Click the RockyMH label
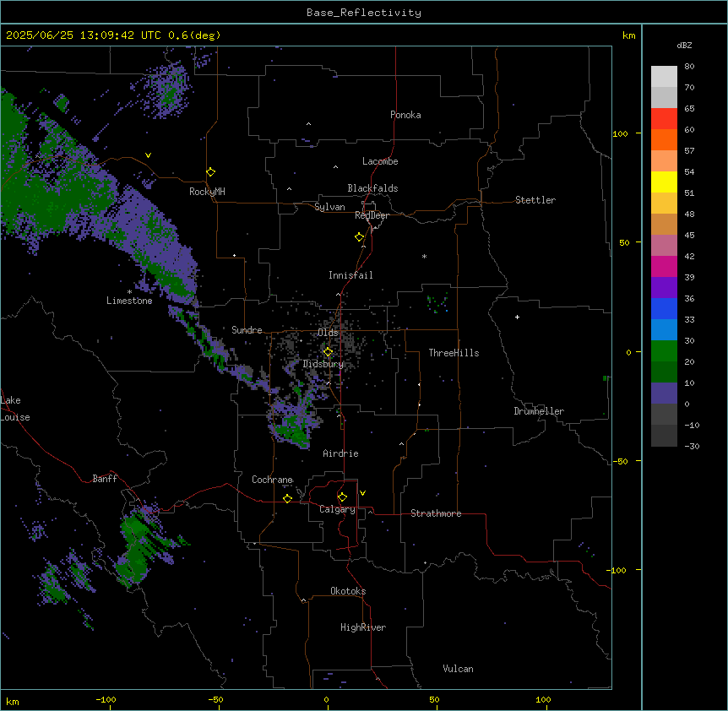Viewport: 728px width, 711px height. 207,192
